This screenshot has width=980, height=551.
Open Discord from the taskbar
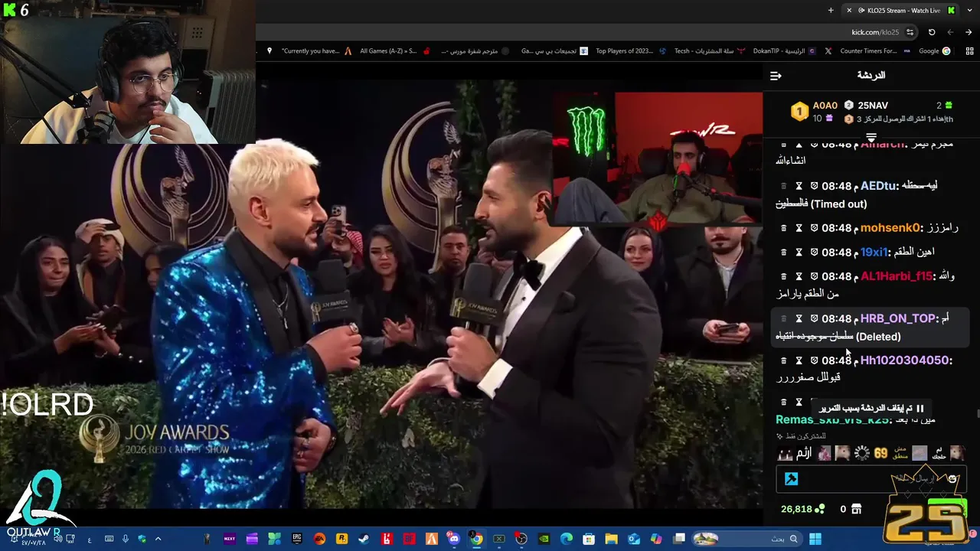[x=454, y=539]
